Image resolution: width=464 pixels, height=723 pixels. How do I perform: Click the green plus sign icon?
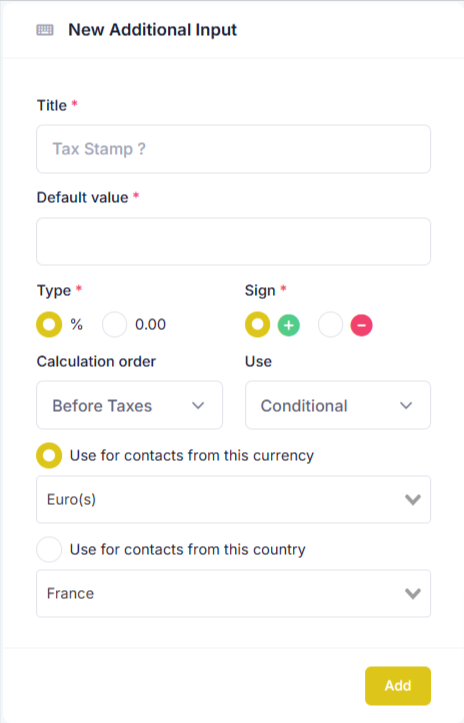[x=289, y=325]
